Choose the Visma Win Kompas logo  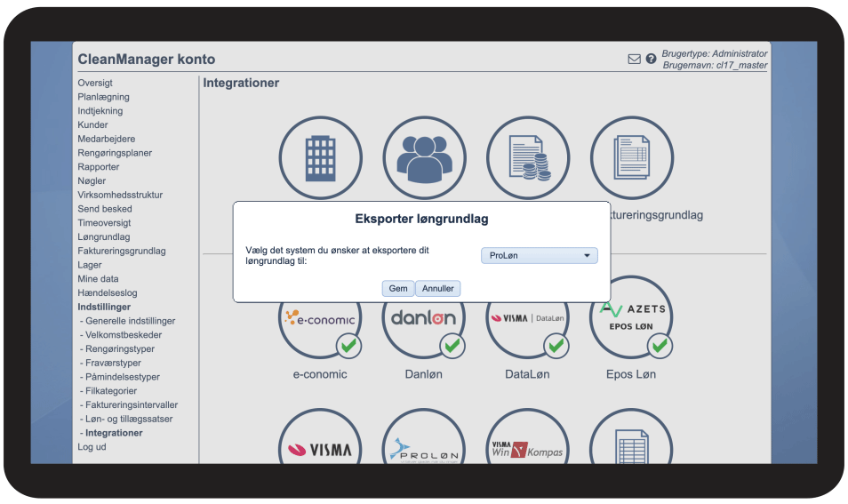click(528, 449)
